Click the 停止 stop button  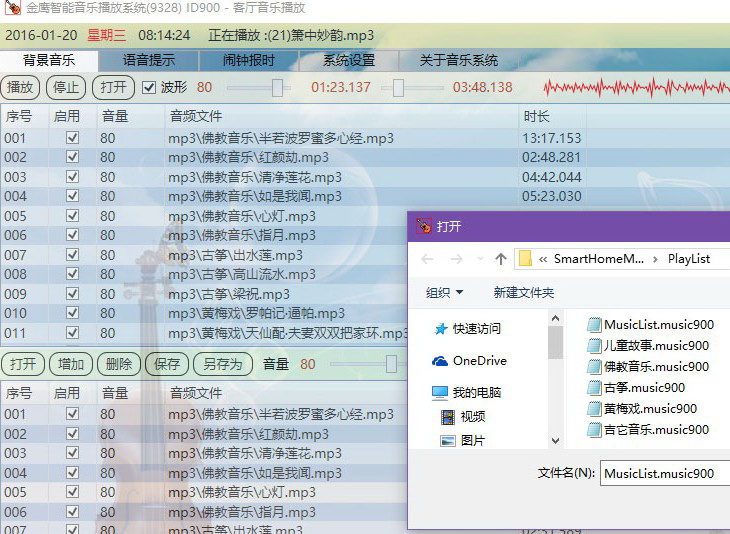tap(66, 87)
